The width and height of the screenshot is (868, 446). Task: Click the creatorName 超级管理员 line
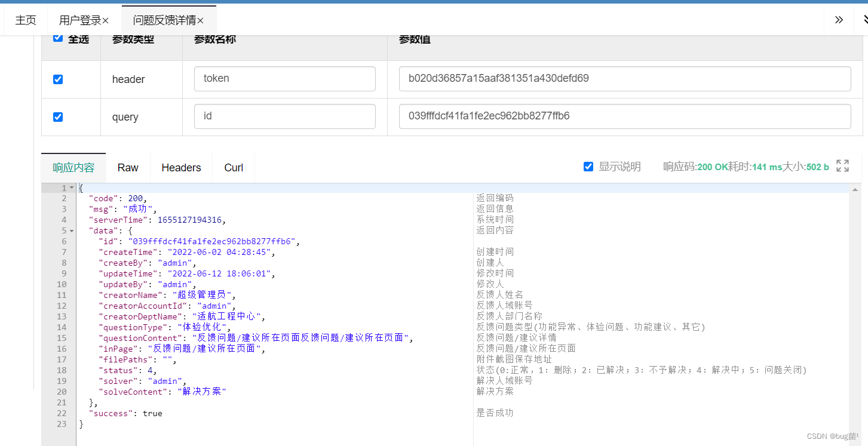pos(167,296)
